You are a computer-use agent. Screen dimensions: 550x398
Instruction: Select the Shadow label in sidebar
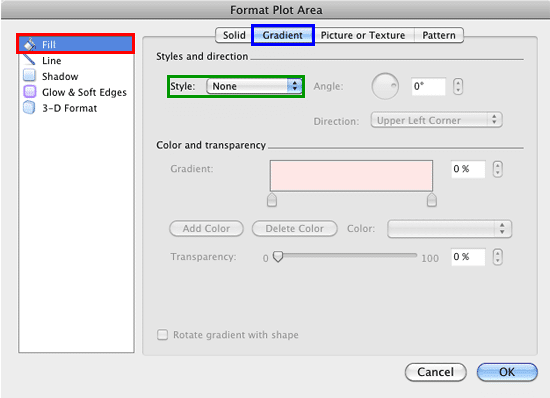[60, 76]
